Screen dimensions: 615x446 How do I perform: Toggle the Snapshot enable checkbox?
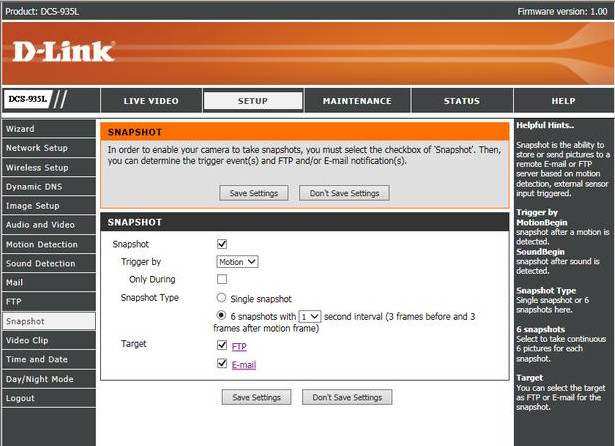pos(222,244)
